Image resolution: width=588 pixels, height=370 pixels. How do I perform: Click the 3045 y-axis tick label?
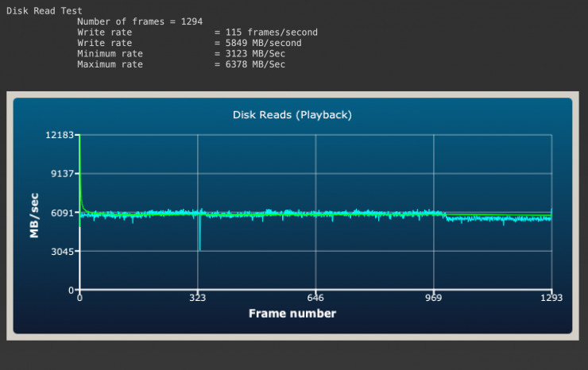pyautogui.click(x=63, y=252)
